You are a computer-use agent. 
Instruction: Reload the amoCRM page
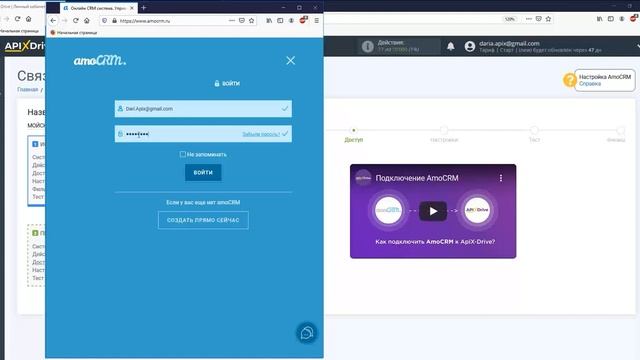click(x=76, y=20)
